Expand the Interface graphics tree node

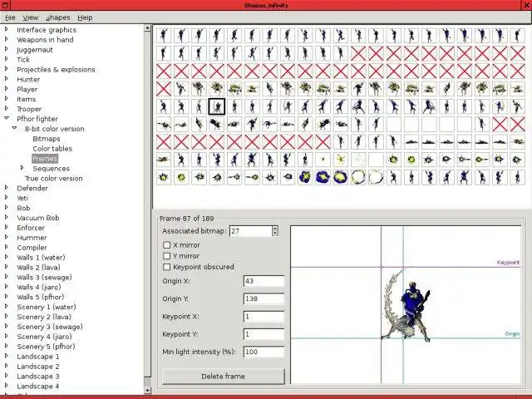point(6,30)
